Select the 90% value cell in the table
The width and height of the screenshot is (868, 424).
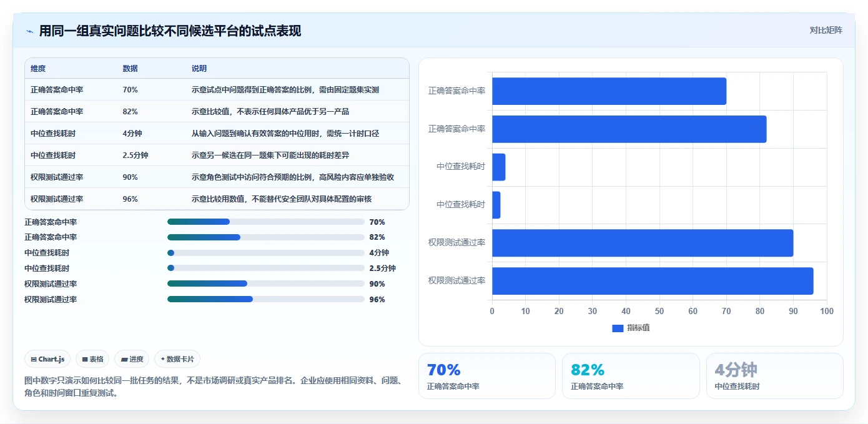[x=131, y=177]
